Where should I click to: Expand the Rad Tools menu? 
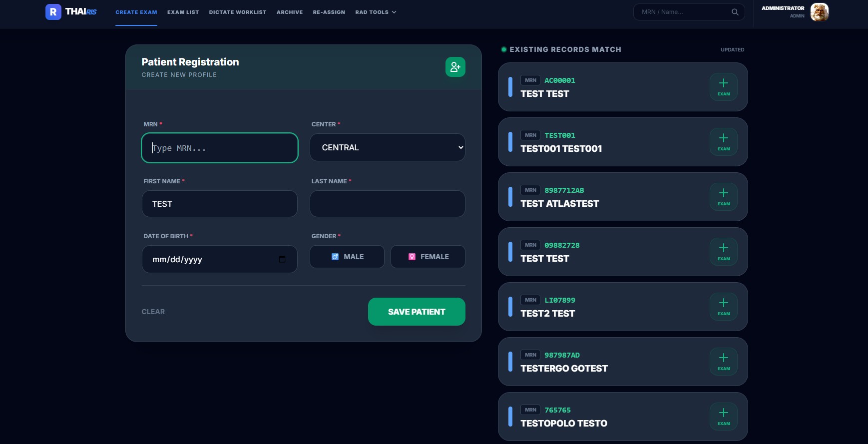point(376,12)
